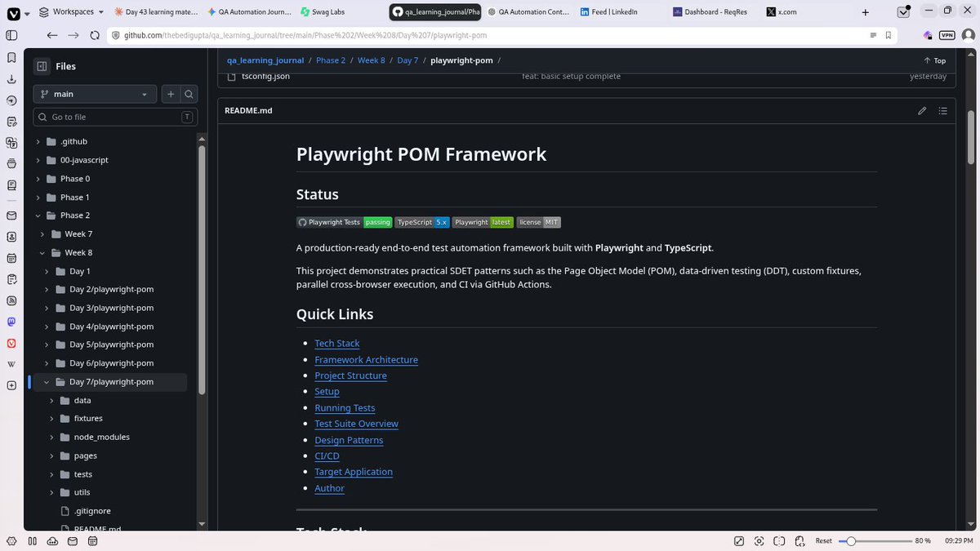Click the Go to file search field
The height and width of the screenshot is (551, 980).
point(115,117)
